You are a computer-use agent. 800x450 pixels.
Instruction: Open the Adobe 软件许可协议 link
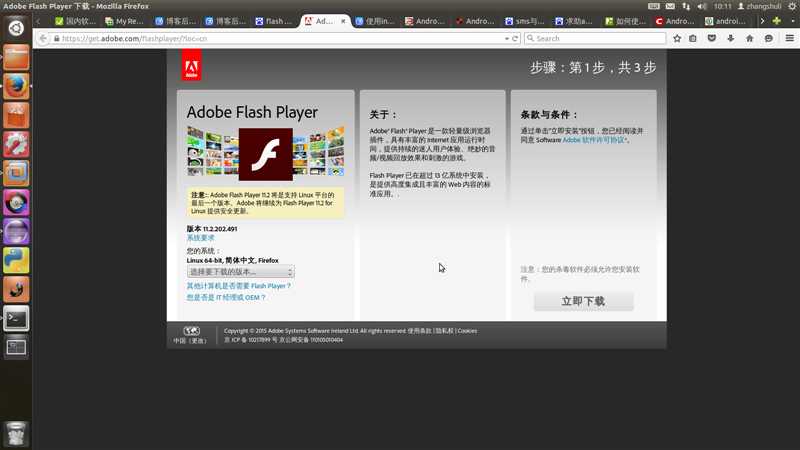click(x=594, y=140)
